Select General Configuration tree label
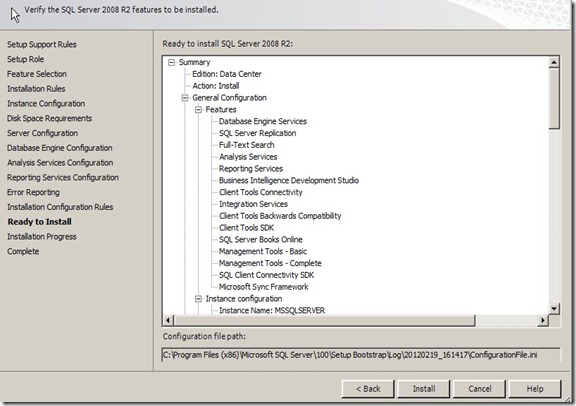The image size is (576, 406). coord(229,98)
